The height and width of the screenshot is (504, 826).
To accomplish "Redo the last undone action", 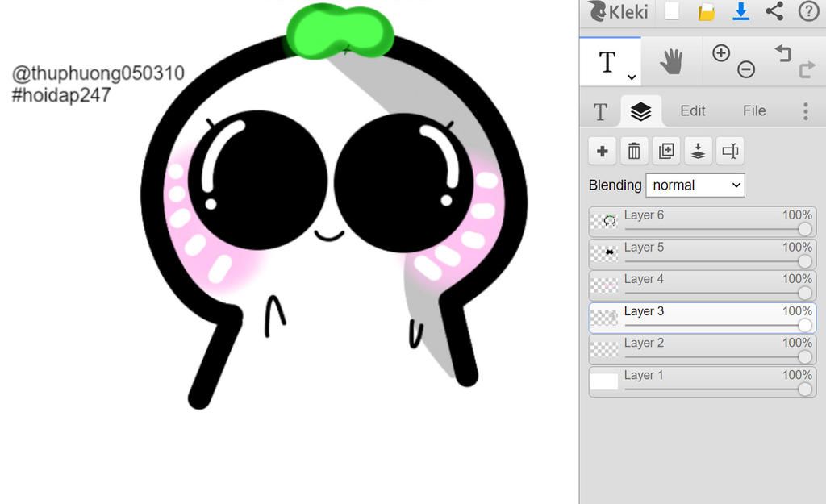I will (807, 69).
